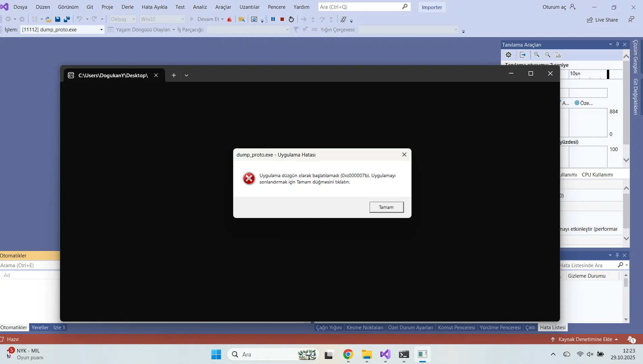Click the Hot Reload flame icon
This screenshot has width=643, height=364.
click(x=230, y=19)
